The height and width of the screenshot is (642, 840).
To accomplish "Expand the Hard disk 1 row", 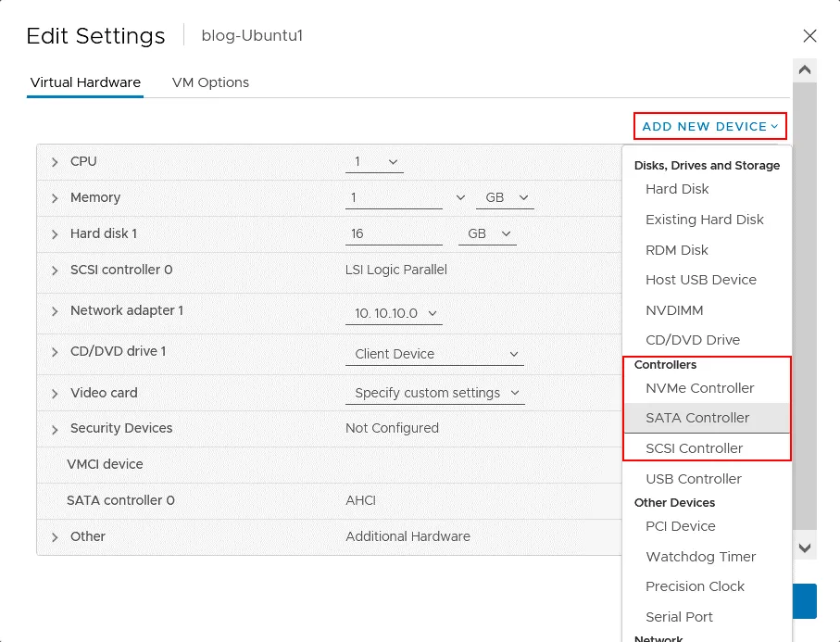I will coord(56,234).
